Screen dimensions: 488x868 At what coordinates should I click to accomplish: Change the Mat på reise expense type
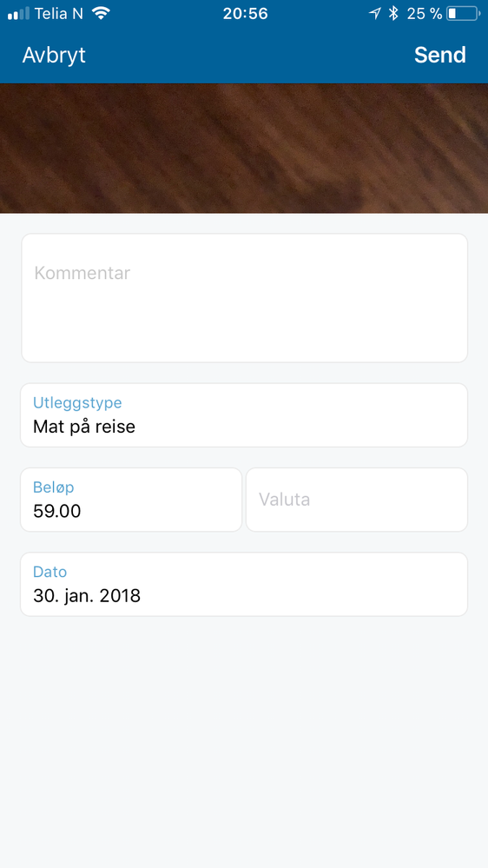(84, 427)
